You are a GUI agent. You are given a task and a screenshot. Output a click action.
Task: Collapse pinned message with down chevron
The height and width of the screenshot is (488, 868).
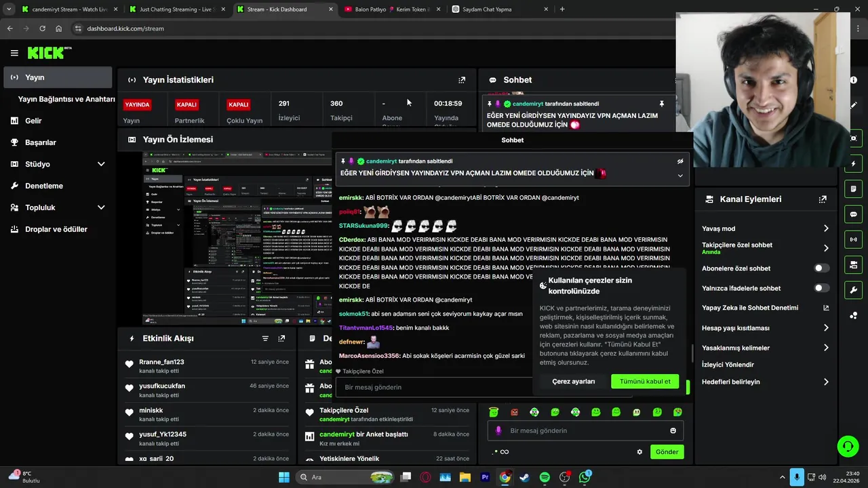point(680,176)
